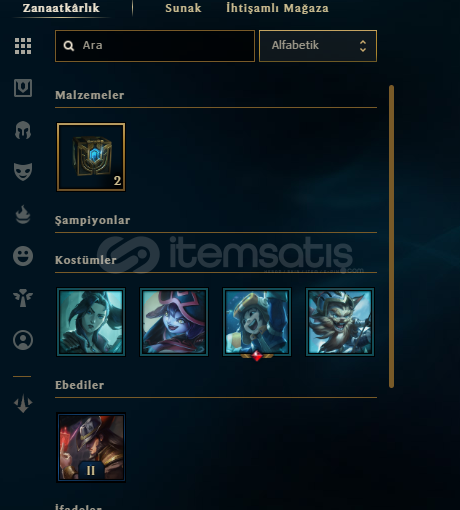Go to İhtişamlı Mağaza tab

click(x=277, y=8)
